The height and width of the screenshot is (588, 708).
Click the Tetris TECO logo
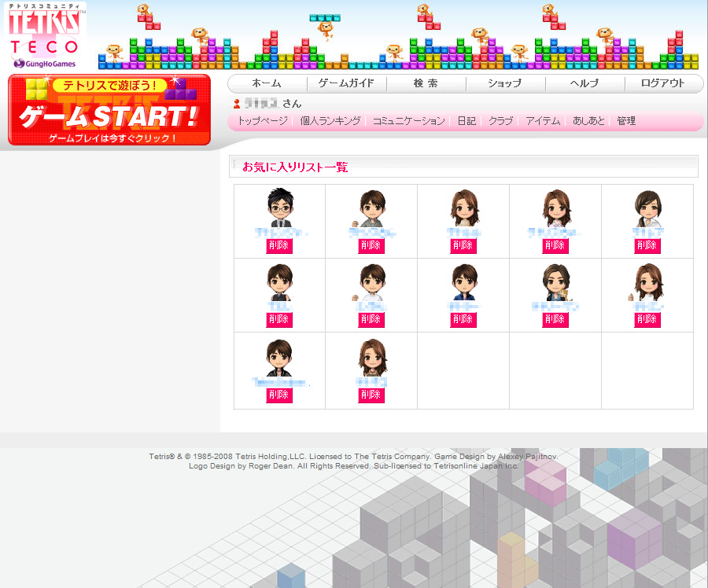pyautogui.click(x=45, y=35)
